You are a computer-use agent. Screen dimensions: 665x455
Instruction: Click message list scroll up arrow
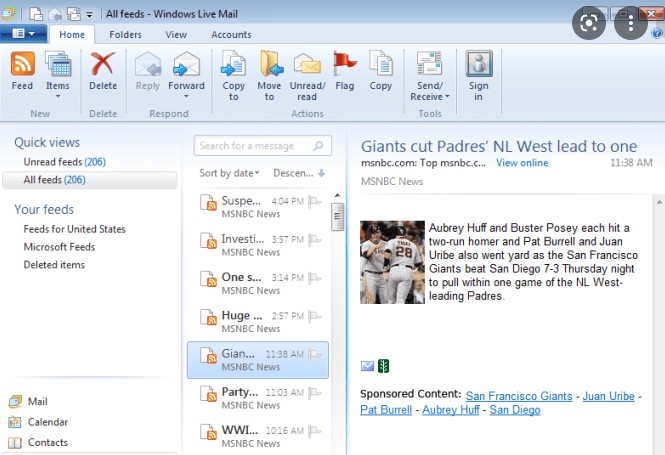[x=338, y=195]
